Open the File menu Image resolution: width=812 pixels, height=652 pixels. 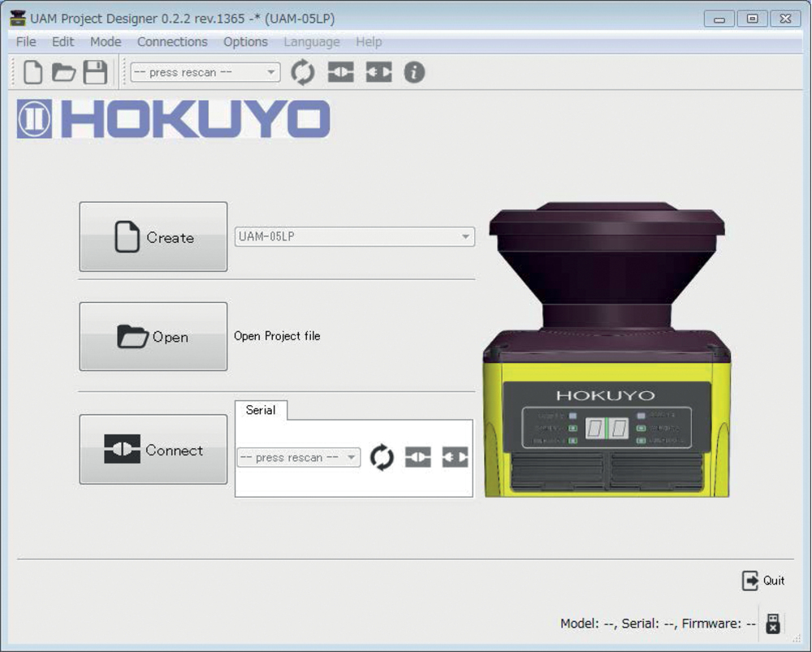26,41
